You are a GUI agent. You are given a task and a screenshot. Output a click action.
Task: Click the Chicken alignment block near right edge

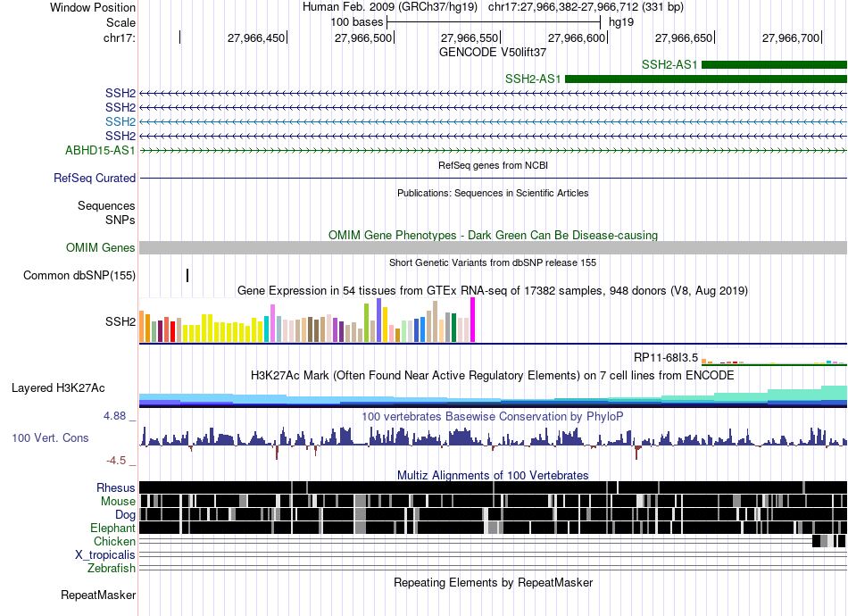[828, 541]
